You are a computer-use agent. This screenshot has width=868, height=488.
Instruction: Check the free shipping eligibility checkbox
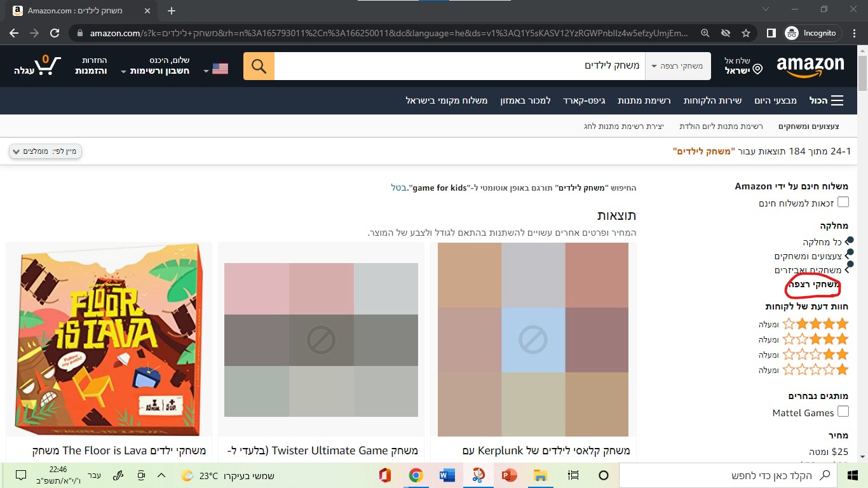843,202
